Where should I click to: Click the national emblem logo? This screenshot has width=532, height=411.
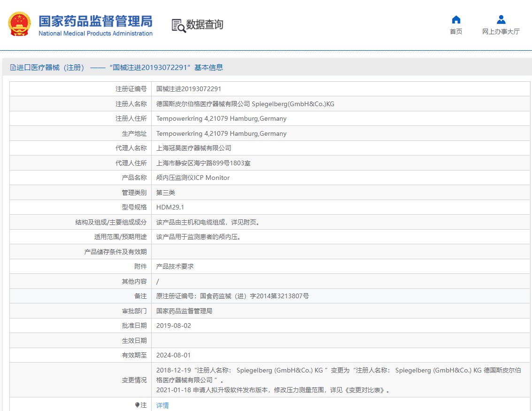point(19,24)
